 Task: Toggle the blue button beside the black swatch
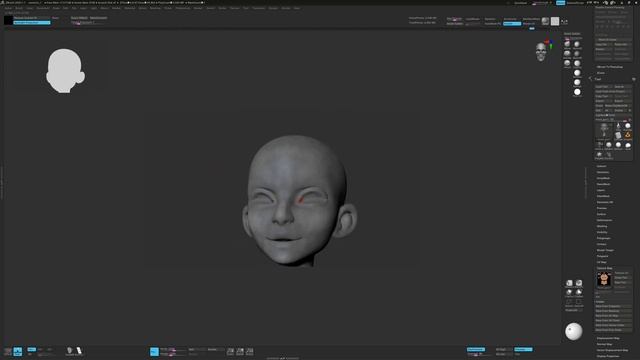coord(32,22)
